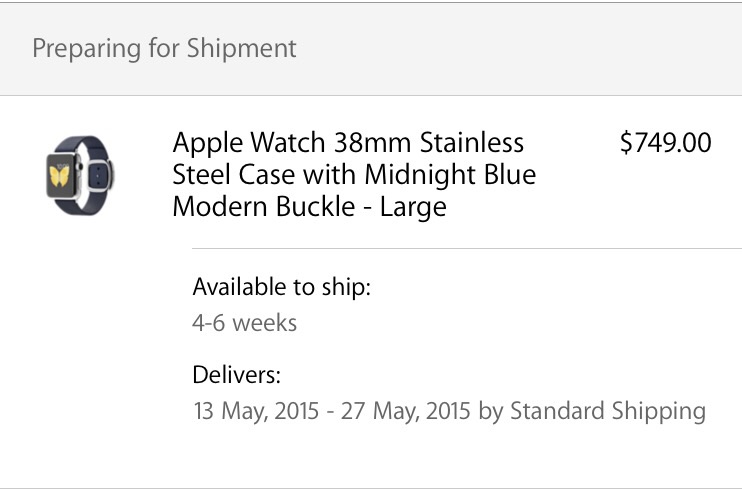
Task: Click the $749.00 price
Action: point(665,142)
